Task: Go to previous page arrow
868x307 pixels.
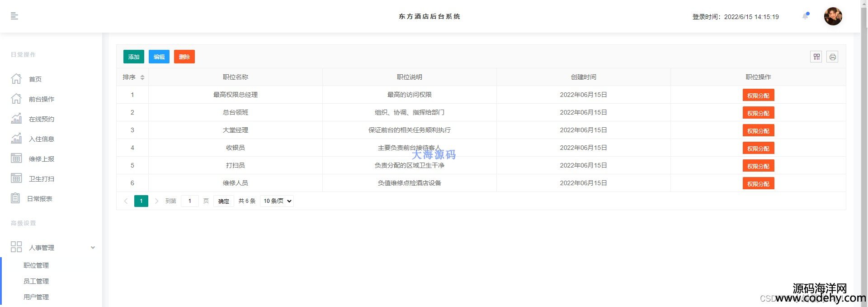Action: [x=126, y=201]
